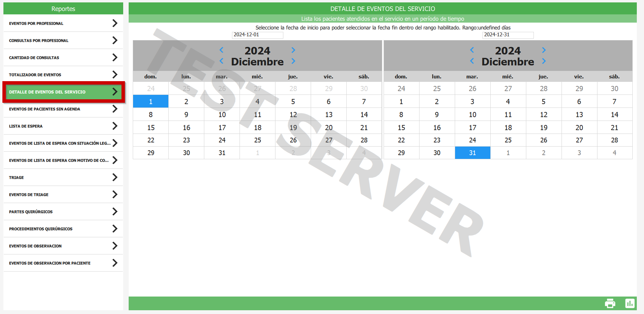644x314 pixels.
Task: Go to next year in start calendar
Action: [293, 50]
